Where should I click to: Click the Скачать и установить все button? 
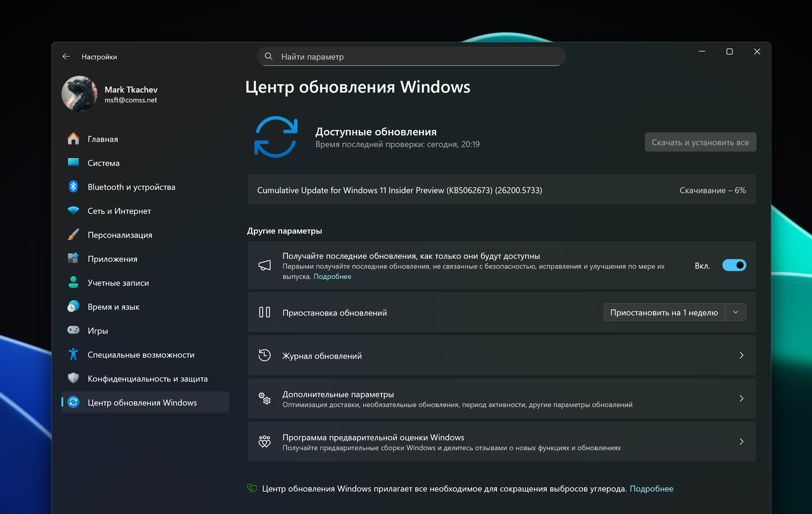coord(700,142)
